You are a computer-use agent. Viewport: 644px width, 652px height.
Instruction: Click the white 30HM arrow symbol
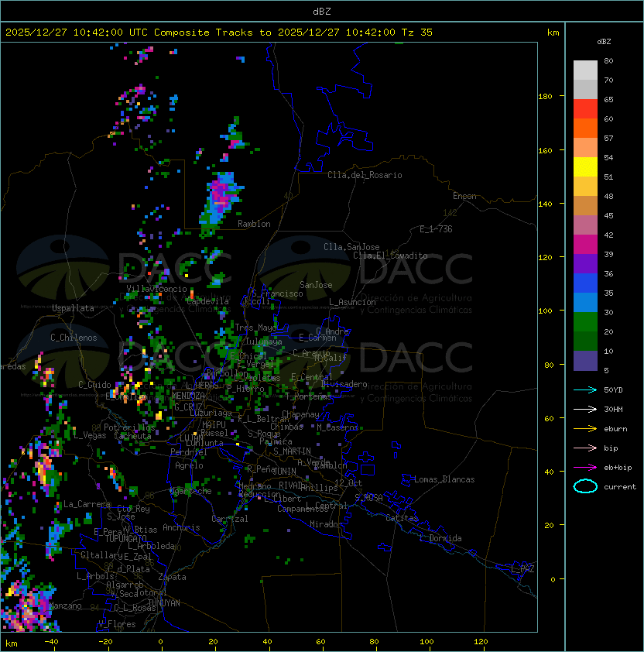click(585, 410)
